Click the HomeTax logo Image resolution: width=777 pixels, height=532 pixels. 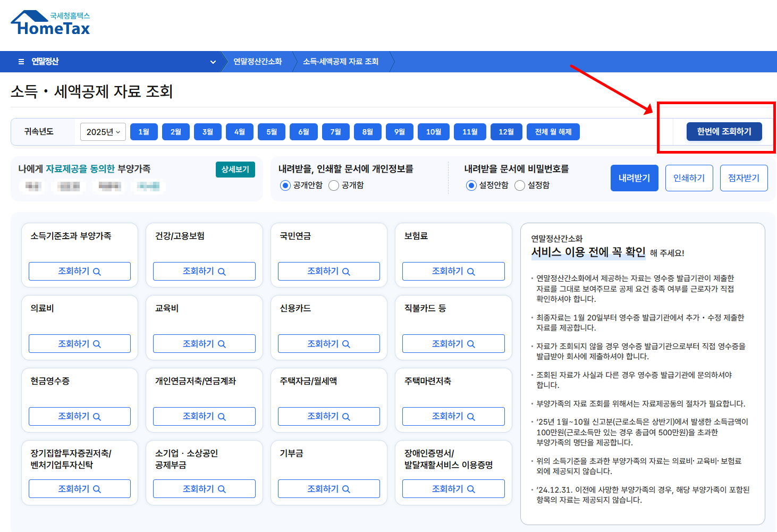pyautogui.click(x=50, y=23)
